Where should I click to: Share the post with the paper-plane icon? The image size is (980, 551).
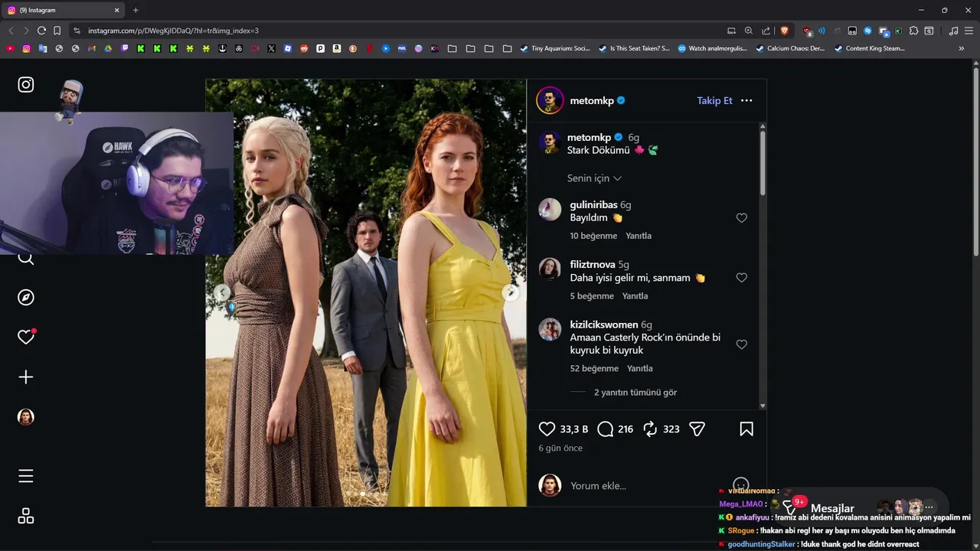tap(697, 429)
